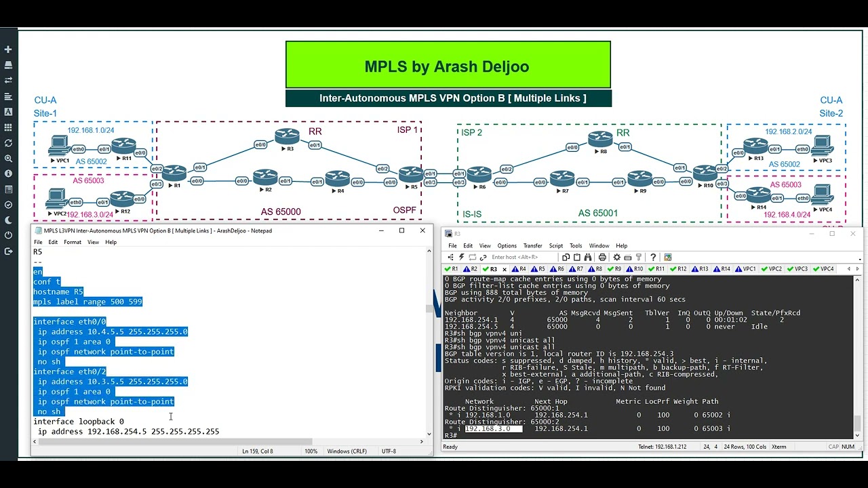Click the Print icon in terminal toolbar
Viewport: 868px width, 488px height.
(x=602, y=258)
